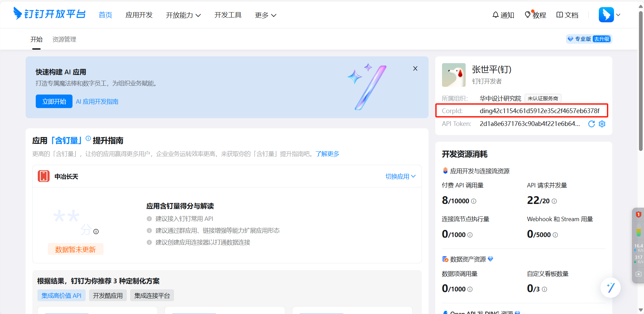Open API Token settings gear
Image resolution: width=644 pixels, height=314 pixels.
[602, 124]
